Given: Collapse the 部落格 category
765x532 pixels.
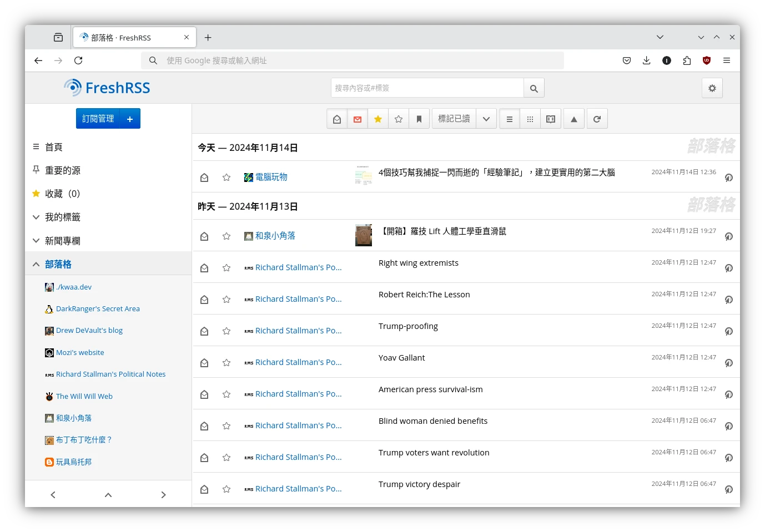Looking at the screenshot, I should 36,264.
